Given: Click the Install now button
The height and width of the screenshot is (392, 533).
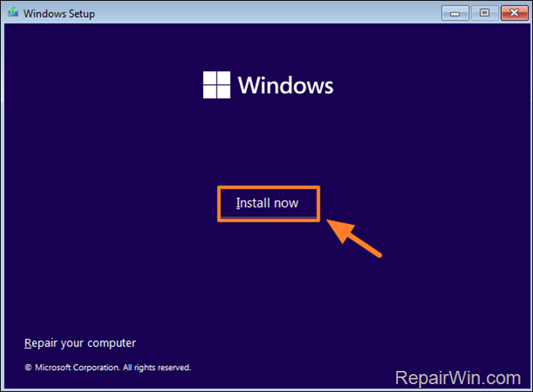Looking at the screenshot, I should [268, 204].
